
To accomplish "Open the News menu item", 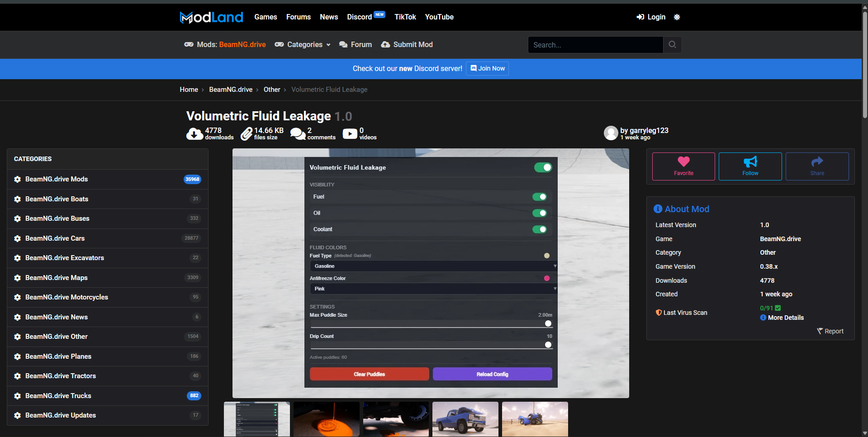I will tap(329, 17).
